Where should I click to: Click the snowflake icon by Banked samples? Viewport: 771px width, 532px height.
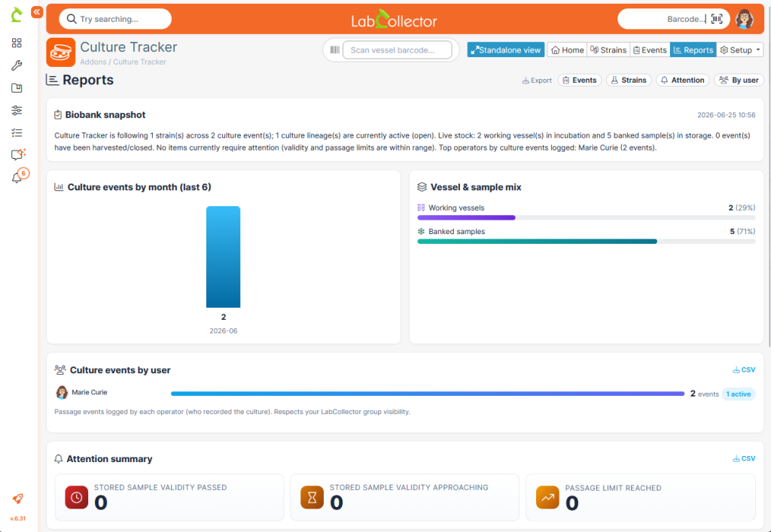pos(421,231)
